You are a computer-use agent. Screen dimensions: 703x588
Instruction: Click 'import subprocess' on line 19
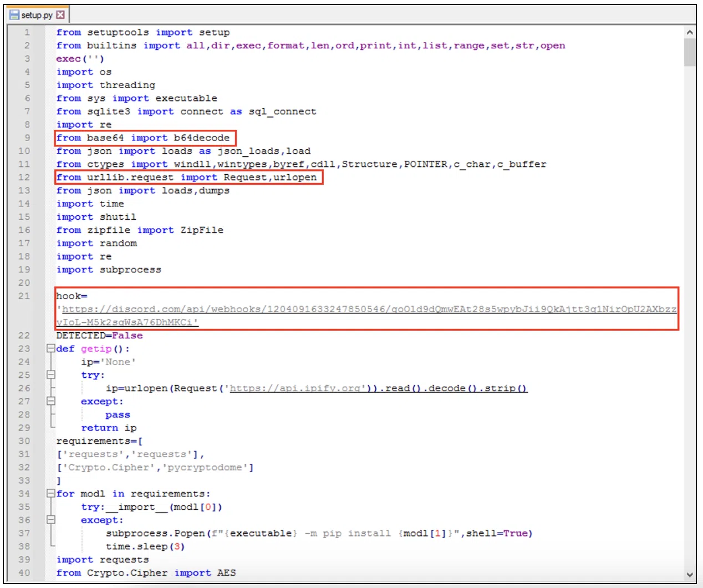point(109,270)
